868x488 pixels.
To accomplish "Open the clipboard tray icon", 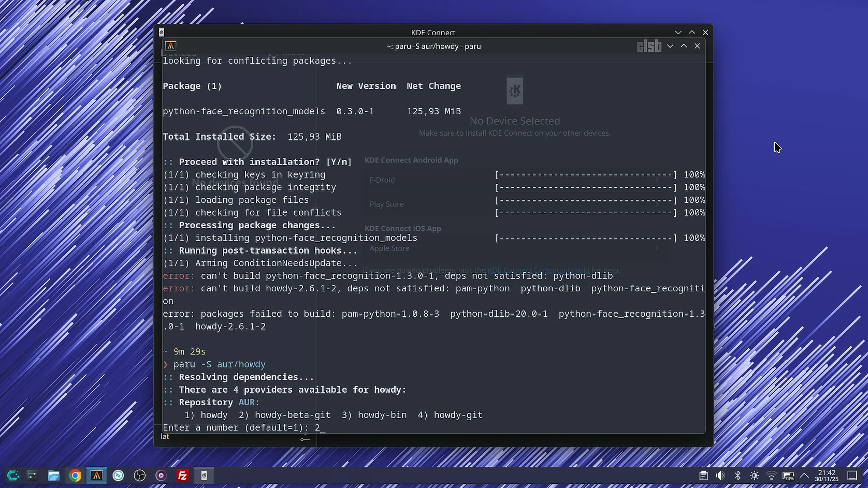I will tap(703, 476).
